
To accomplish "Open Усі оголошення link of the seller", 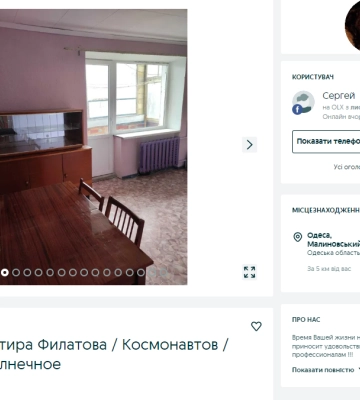I will point(347,167).
